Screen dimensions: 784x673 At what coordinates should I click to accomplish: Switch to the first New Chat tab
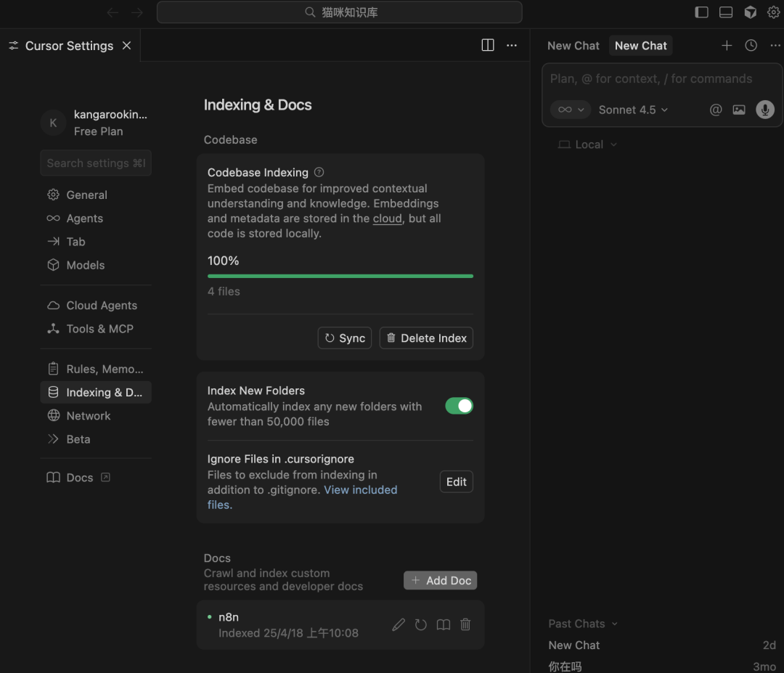573,46
